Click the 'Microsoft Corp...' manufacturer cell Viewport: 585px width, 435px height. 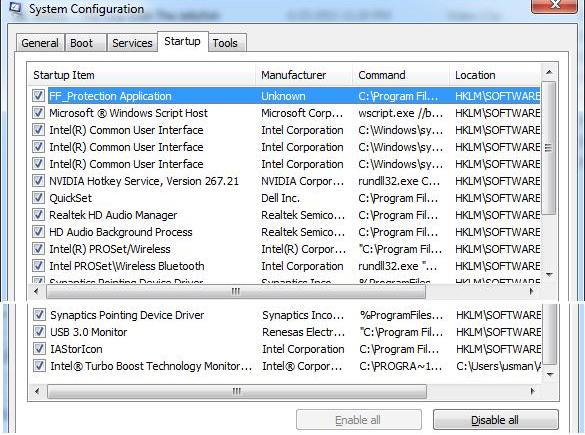(x=302, y=113)
